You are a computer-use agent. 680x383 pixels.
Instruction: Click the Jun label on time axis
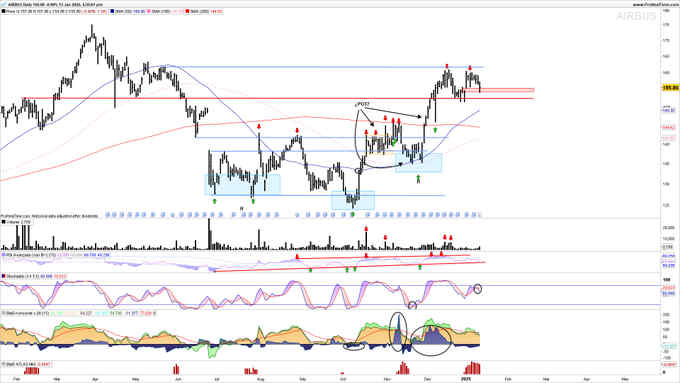[x=178, y=379]
